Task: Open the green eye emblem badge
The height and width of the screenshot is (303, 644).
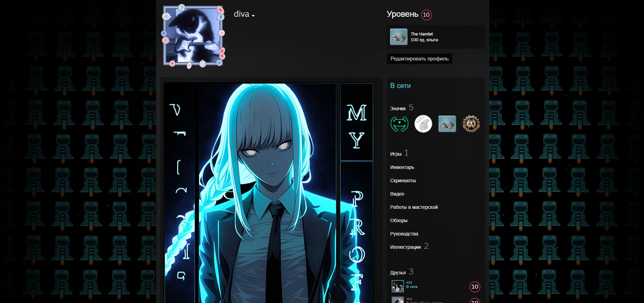Action: (x=399, y=124)
